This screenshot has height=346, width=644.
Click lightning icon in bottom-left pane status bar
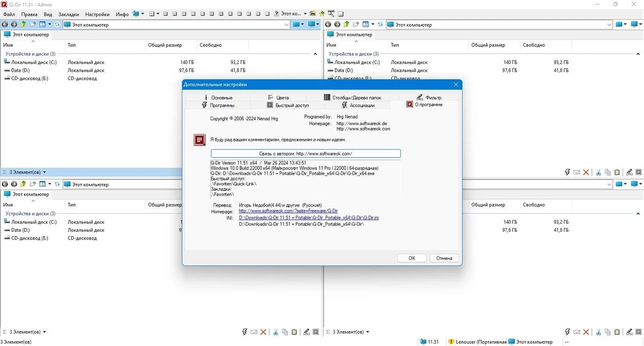pyautogui.click(x=244, y=332)
